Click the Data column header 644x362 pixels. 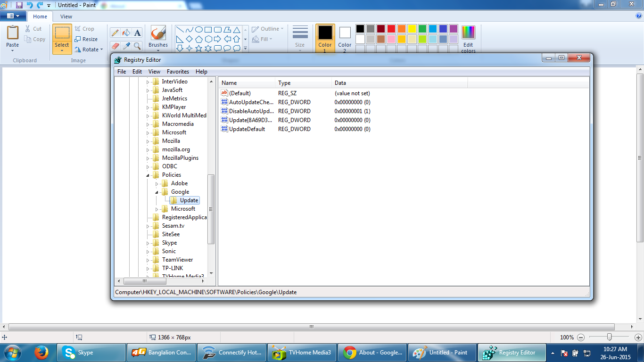pyautogui.click(x=399, y=83)
